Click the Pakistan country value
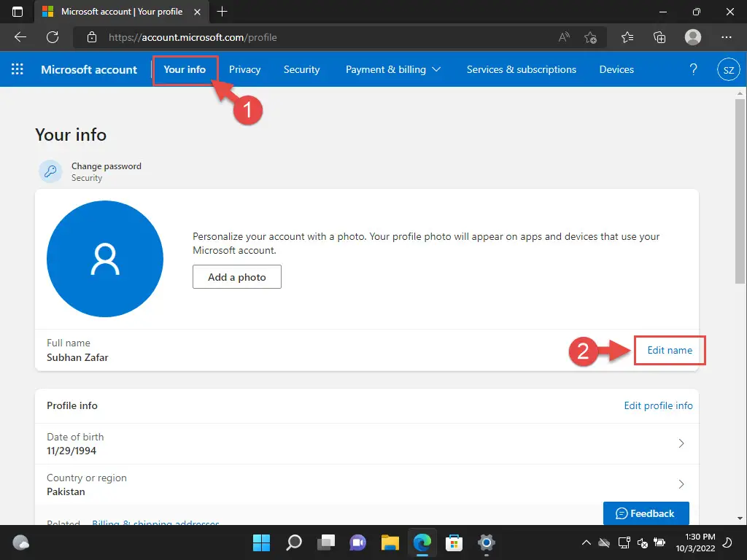The height and width of the screenshot is (560, 747). pyautogui.click(x=66, y=492)
